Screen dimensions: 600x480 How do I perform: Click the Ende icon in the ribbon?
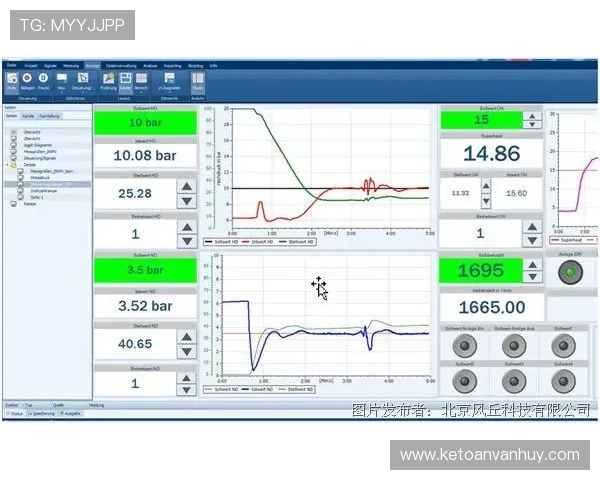pyautogui.click(x=11, y=79)
